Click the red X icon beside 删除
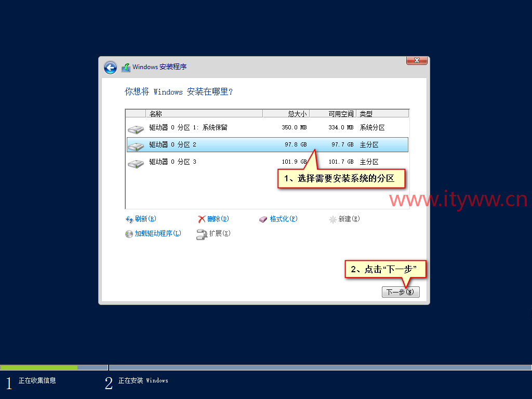This screenshot has height=399, width=532. [x=202, y=220]
